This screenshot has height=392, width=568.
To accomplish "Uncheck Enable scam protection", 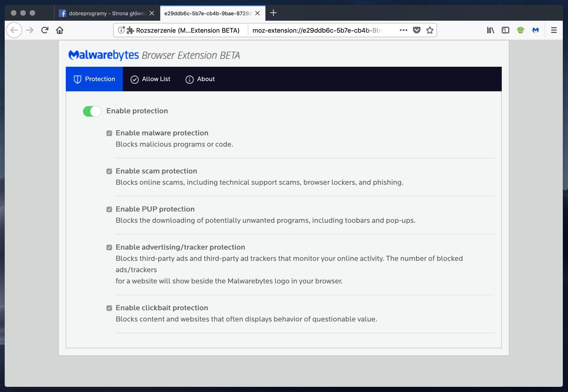I will [109, 171].
